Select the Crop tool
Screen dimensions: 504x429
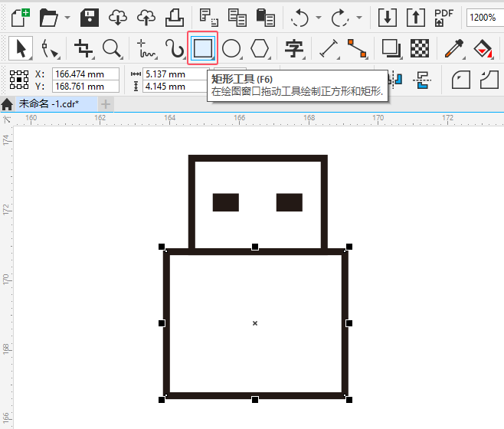point(83,48)
